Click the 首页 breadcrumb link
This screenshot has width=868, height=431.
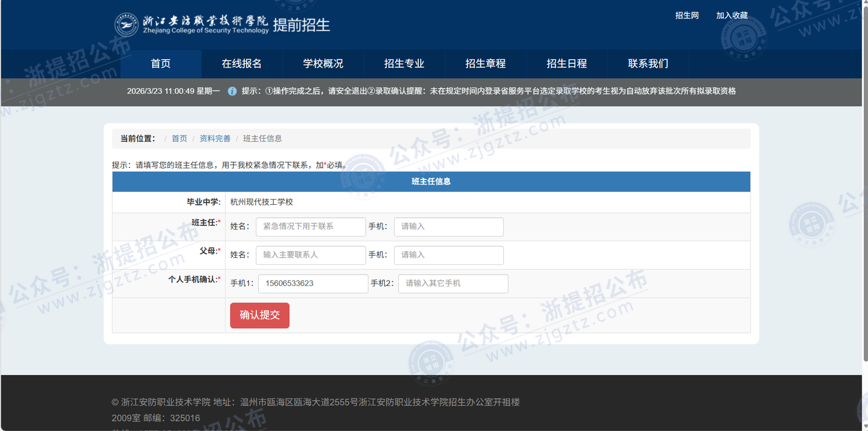(179, 139)
